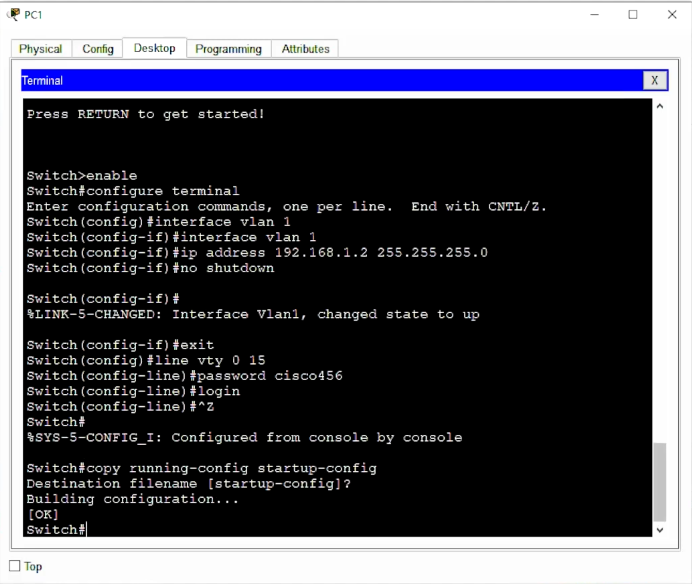692x584 pixels.
Task: Click the terminal scrollbar up arrow
Action: pos(659,106)
